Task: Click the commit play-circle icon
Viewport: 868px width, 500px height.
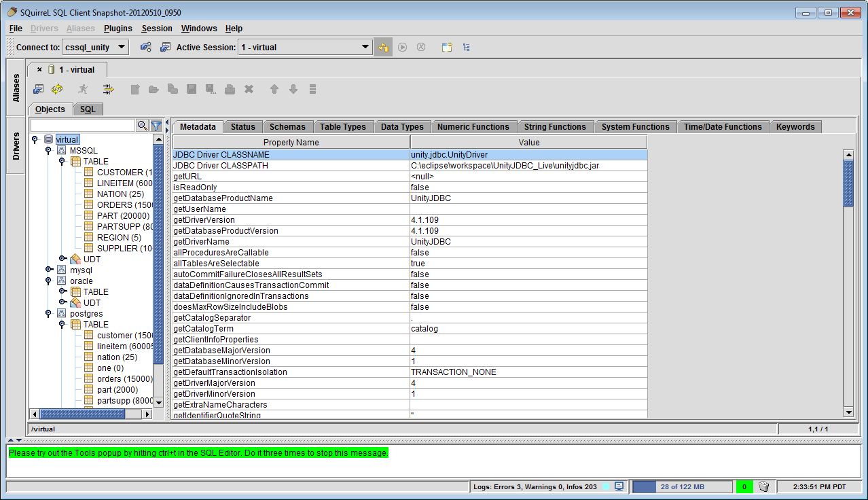Action: (x=403, y=48)
